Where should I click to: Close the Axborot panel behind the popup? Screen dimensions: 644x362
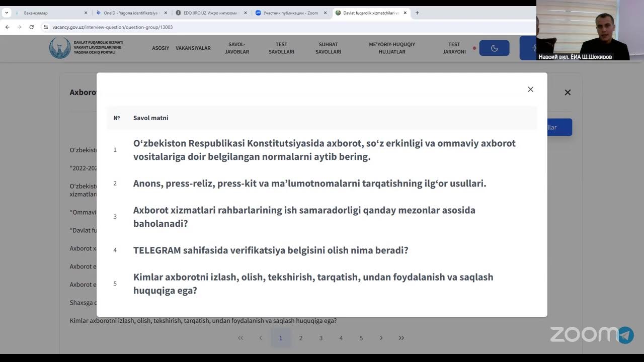568,93
